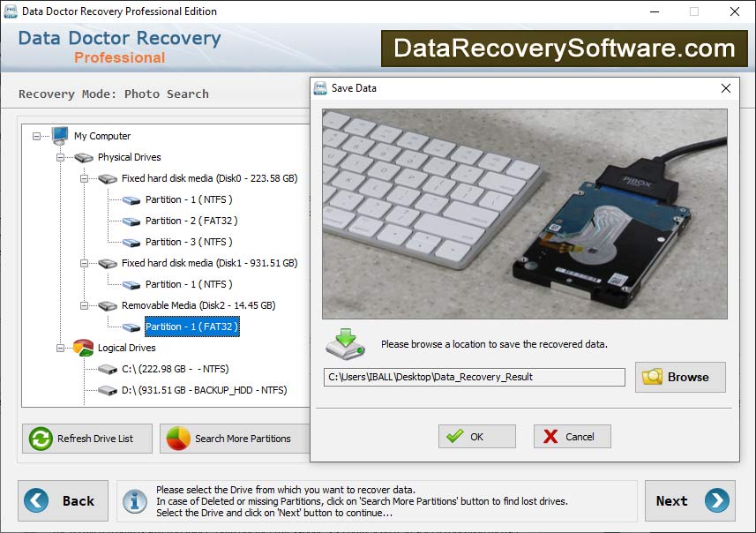Click the Physical Drives icon
This screenshot has height=533, width=756.
(83, 157)
